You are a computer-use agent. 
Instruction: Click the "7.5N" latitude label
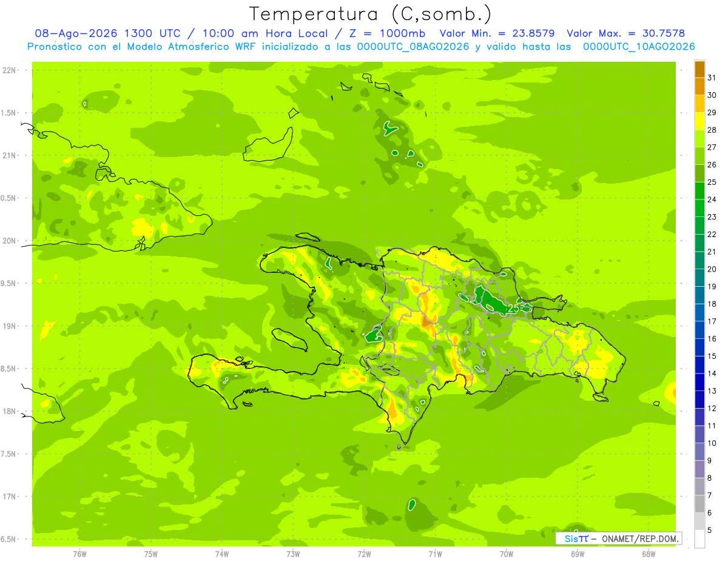[9, 453]
